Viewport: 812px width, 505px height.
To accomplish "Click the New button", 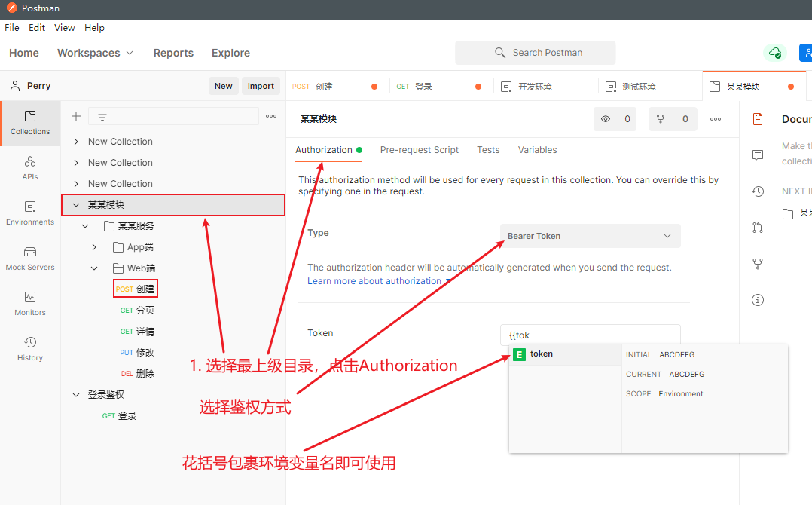I will click(224, 86).
